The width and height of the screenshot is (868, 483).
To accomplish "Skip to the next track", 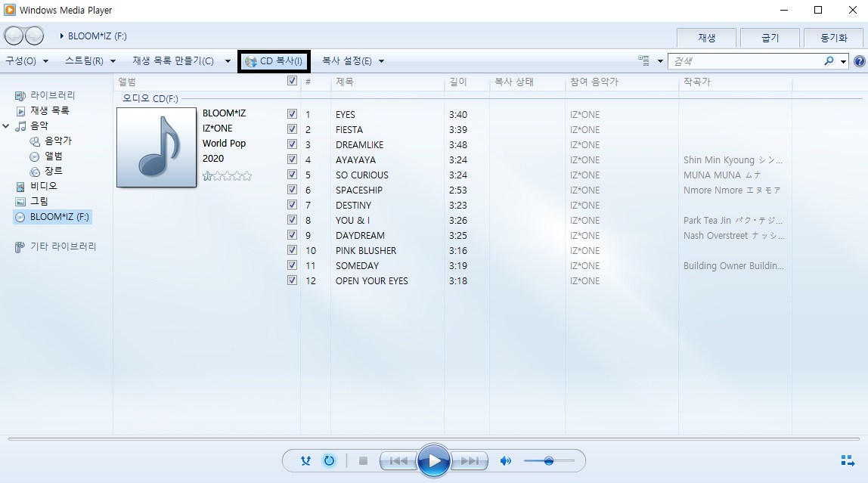I will 470,460.
